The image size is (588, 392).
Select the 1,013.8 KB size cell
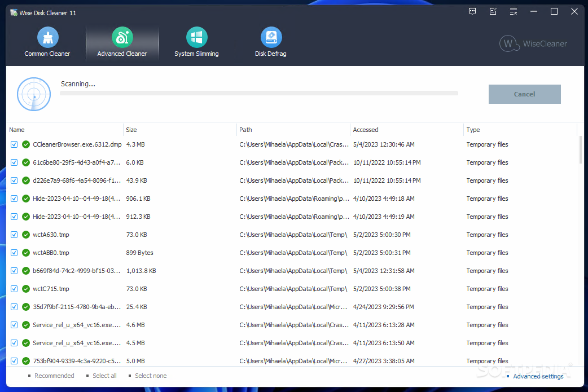click(141, 271)
